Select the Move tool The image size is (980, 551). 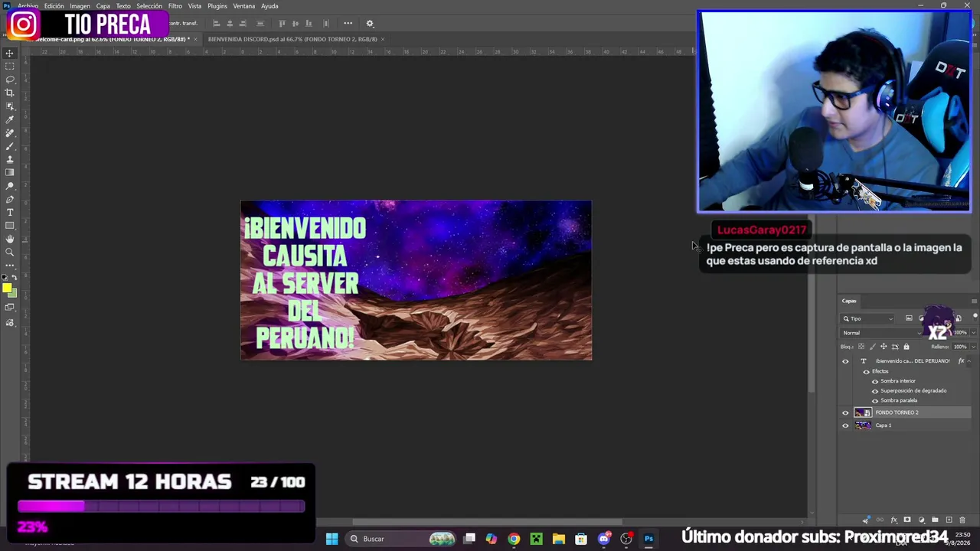[10, 53]
